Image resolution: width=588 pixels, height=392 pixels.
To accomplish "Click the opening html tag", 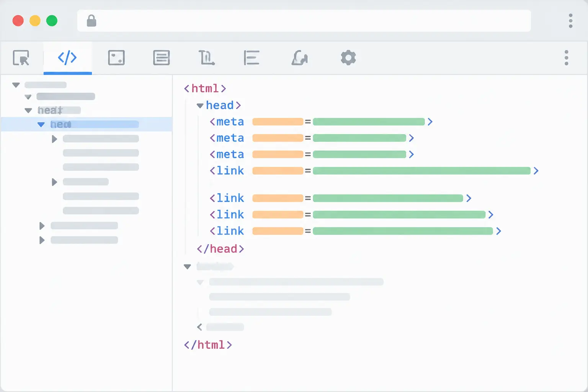I will pos(205,88).
